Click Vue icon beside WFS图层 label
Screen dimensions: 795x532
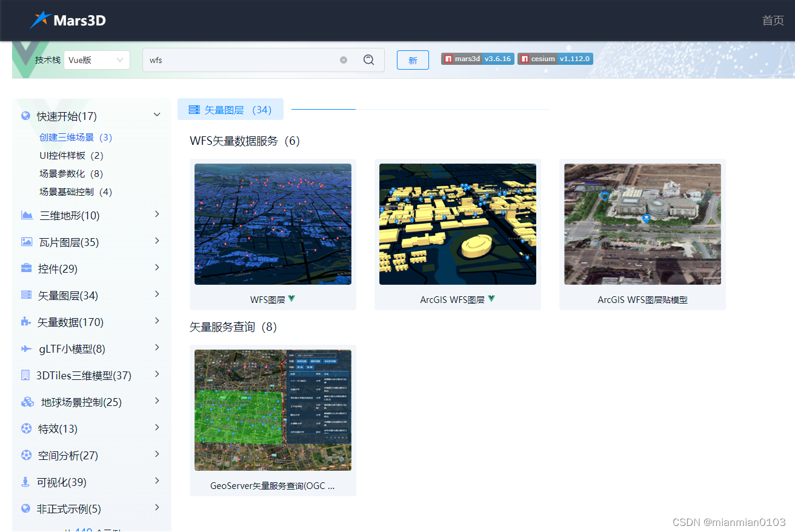click(x=291, y=299)
